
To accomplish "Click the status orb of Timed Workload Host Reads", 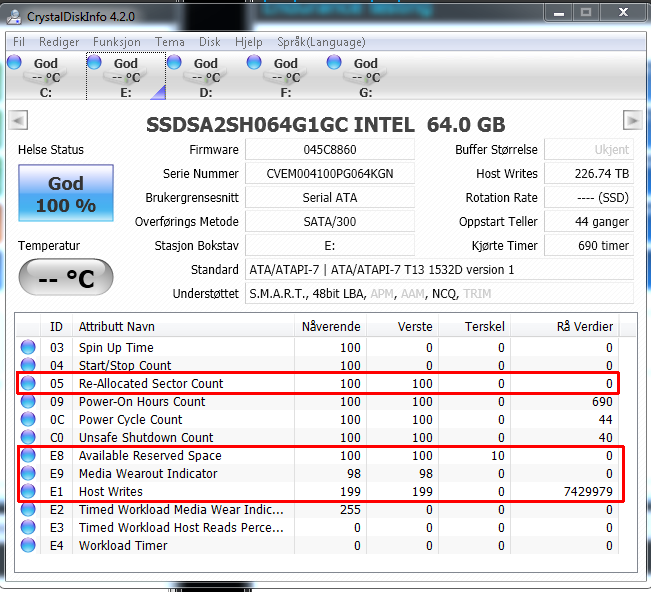I will point(28,527).
